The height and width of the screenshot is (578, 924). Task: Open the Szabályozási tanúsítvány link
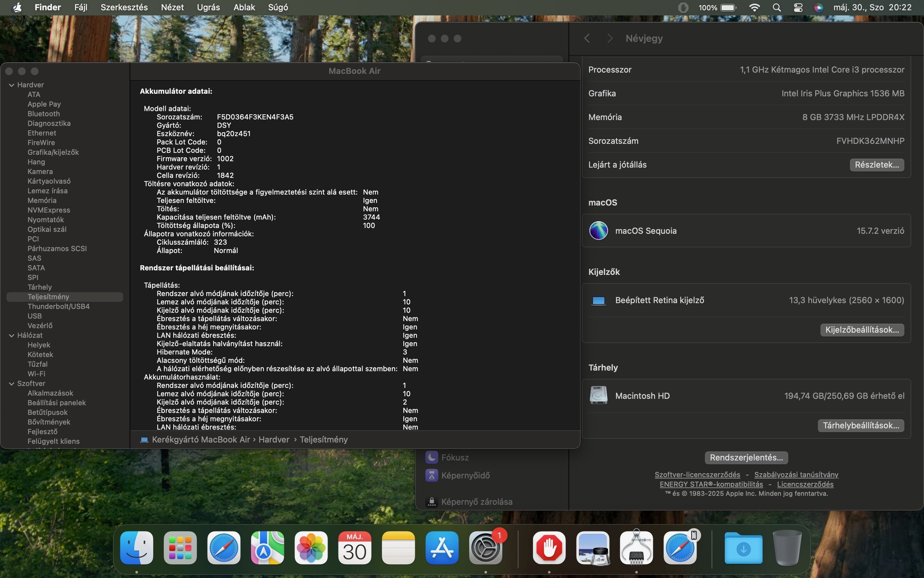click(797, 474)
